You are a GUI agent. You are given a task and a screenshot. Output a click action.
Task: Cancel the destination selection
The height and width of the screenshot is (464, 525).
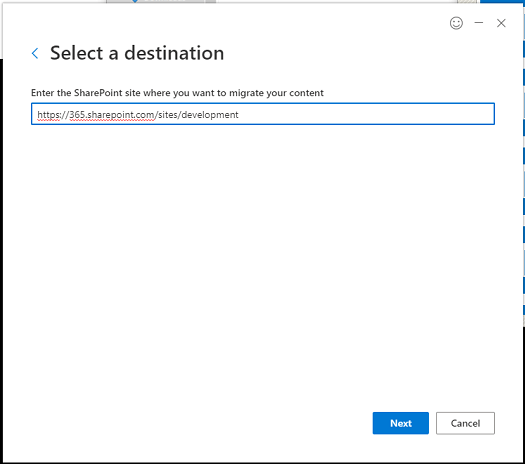pos(465,423)
